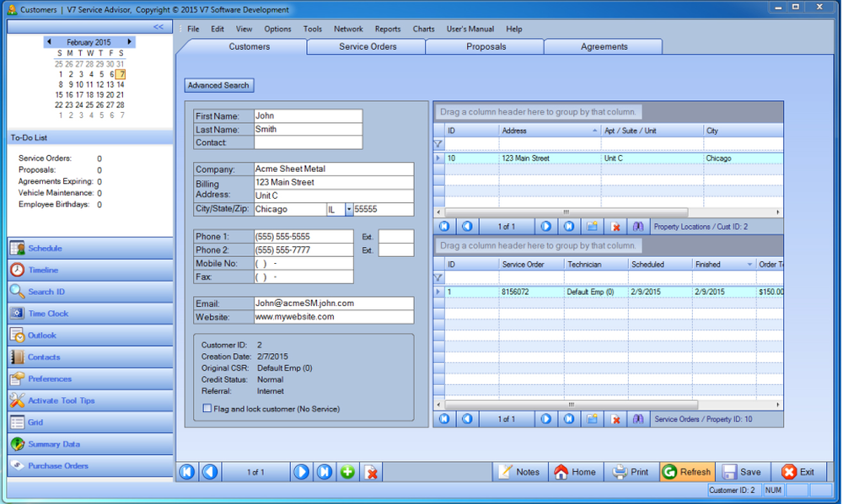The image size is (843, 504).
Task: Toggle the filter funnel in Service Orders grid
Action: click(x=439, y=276)
